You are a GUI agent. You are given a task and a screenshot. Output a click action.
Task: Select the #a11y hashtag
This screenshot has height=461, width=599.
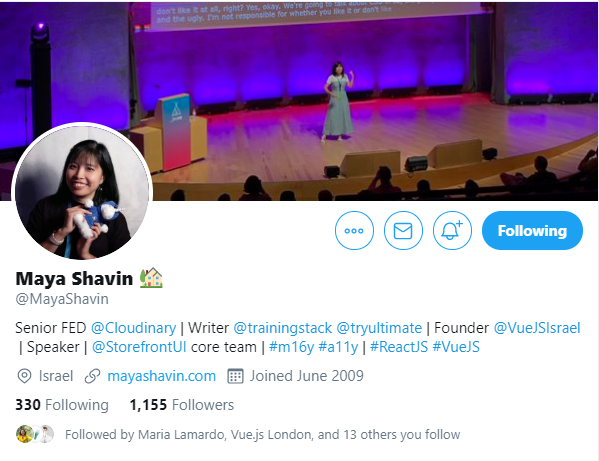click(338, 347)
